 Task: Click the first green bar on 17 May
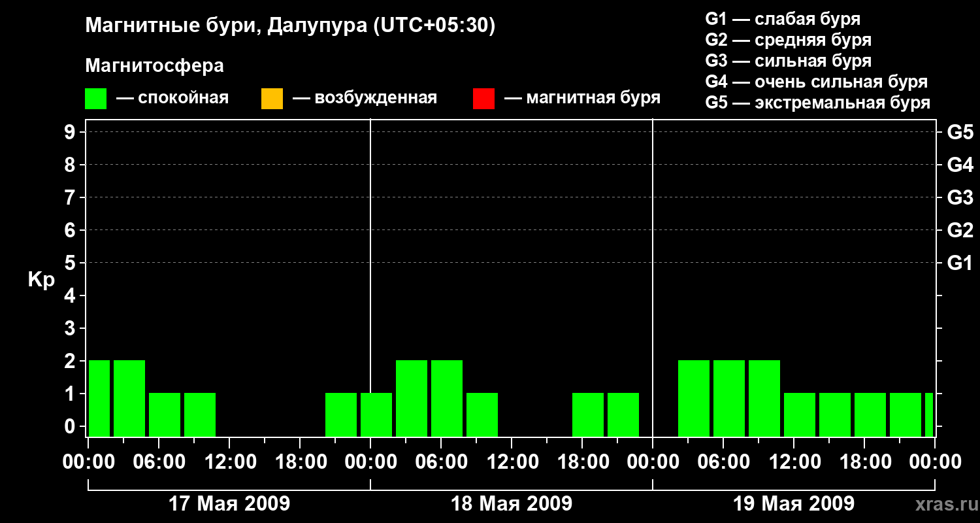99,398
